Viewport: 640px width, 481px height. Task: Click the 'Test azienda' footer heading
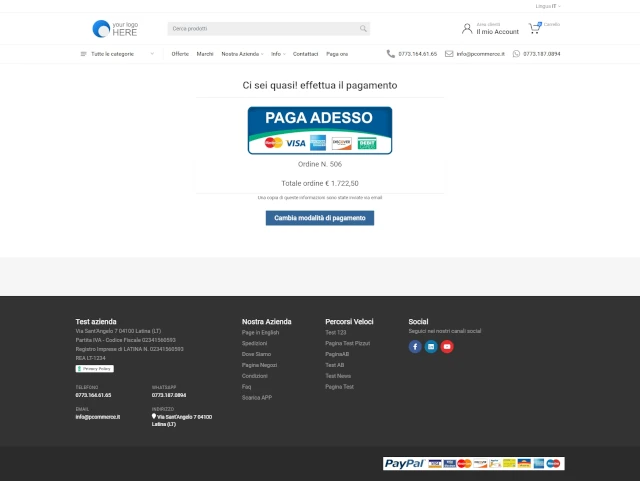click(x=96, y=322)
